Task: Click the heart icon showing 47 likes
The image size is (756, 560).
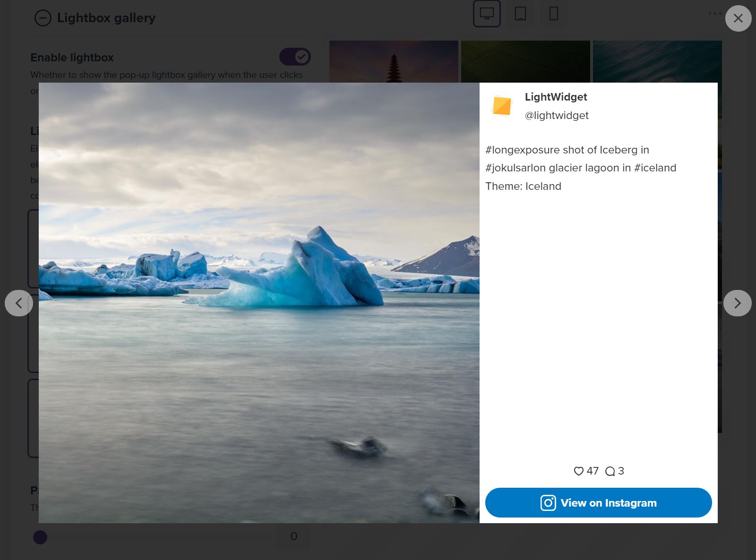Action: 578,471
